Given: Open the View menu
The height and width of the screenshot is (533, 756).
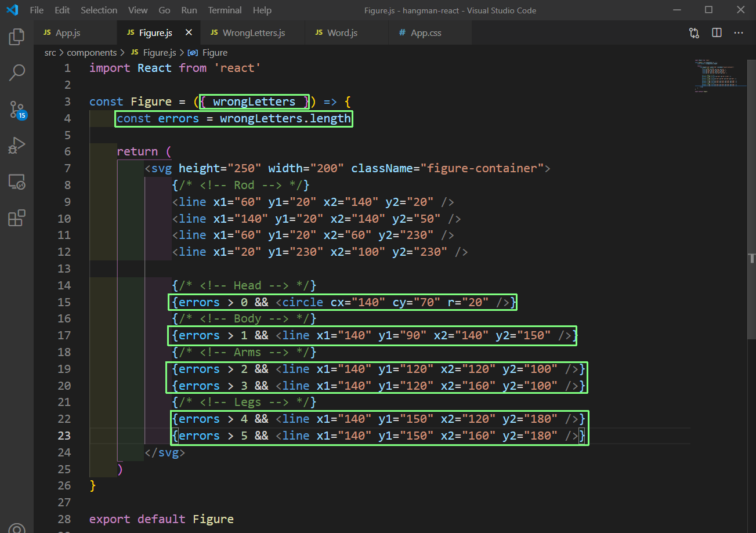Looking at the screenshot, I should [x=138, y=10].
